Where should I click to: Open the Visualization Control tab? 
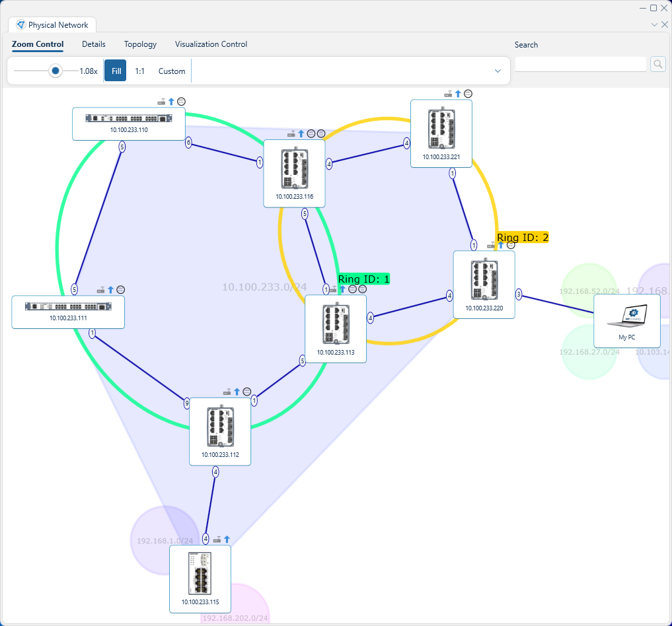coord(211,44)
